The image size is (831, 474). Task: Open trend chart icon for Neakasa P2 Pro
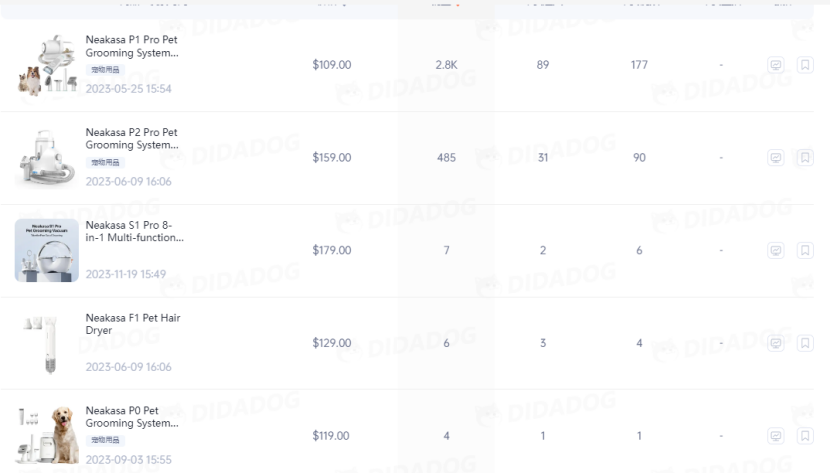(775, 158)
